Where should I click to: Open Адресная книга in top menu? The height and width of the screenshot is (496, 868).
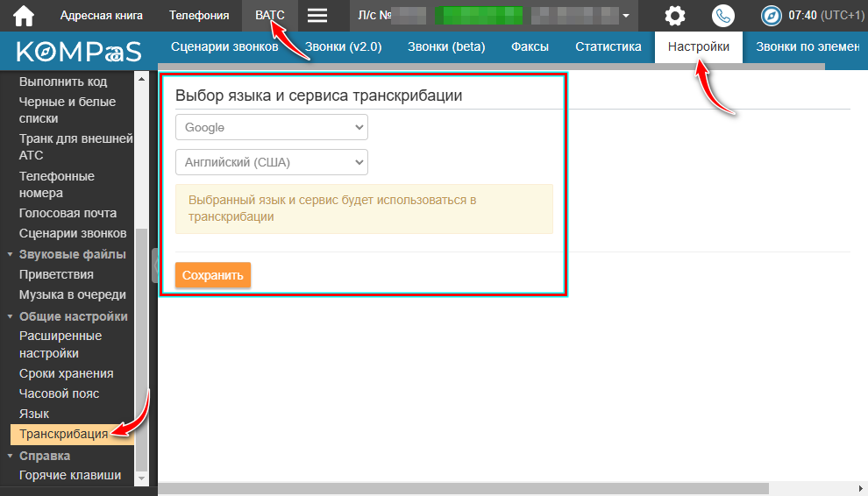point(102,16)
